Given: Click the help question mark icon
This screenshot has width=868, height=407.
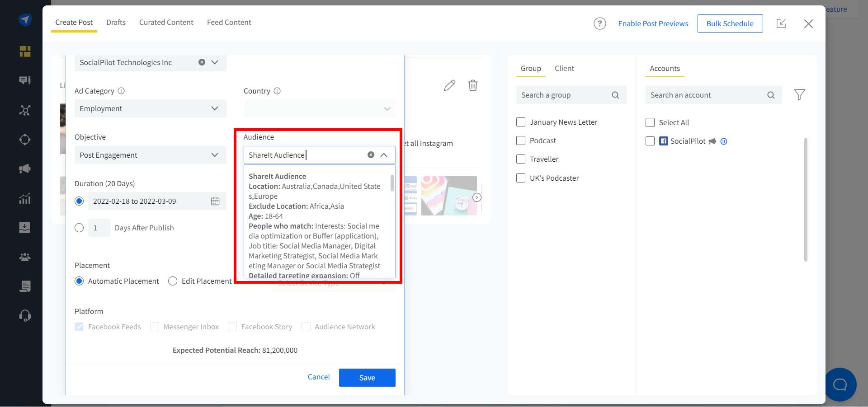Looking at the screenshot, I should click(599, 23).
